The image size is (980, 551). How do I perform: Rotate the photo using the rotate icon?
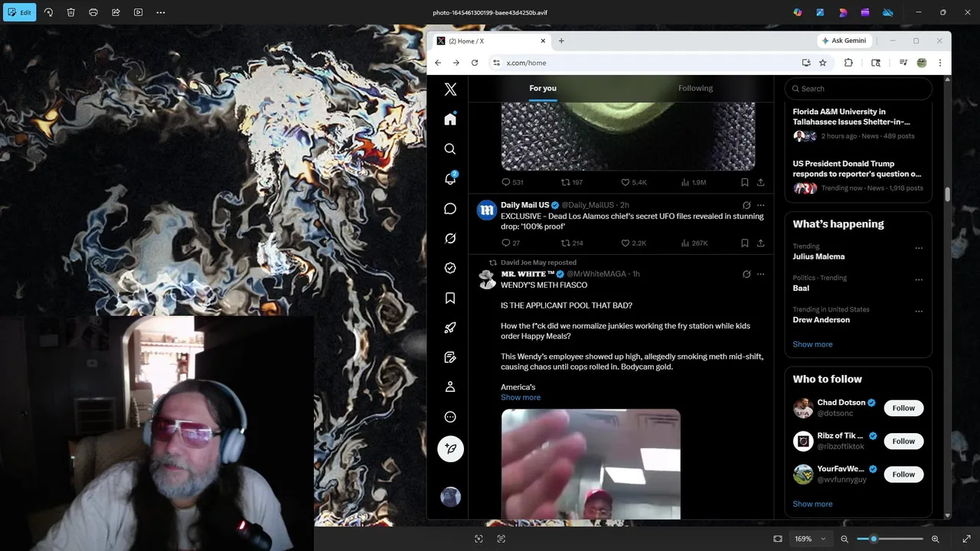(48, 12)
